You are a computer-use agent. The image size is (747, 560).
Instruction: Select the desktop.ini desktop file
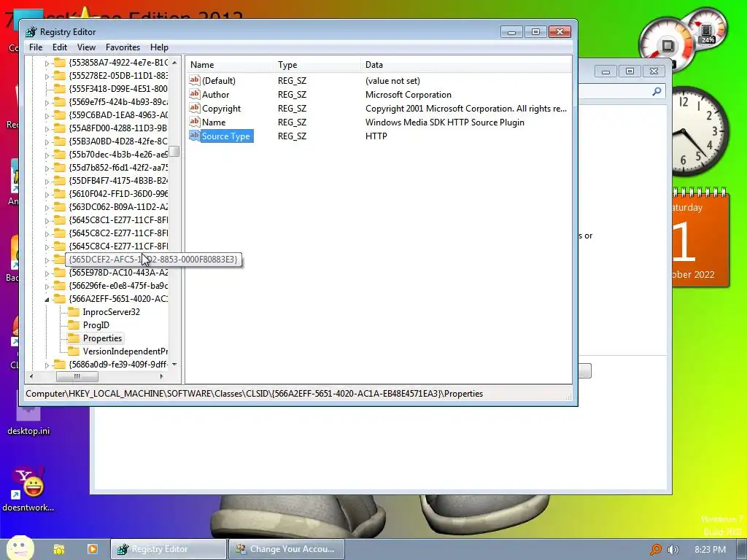(x=28, y=419)
